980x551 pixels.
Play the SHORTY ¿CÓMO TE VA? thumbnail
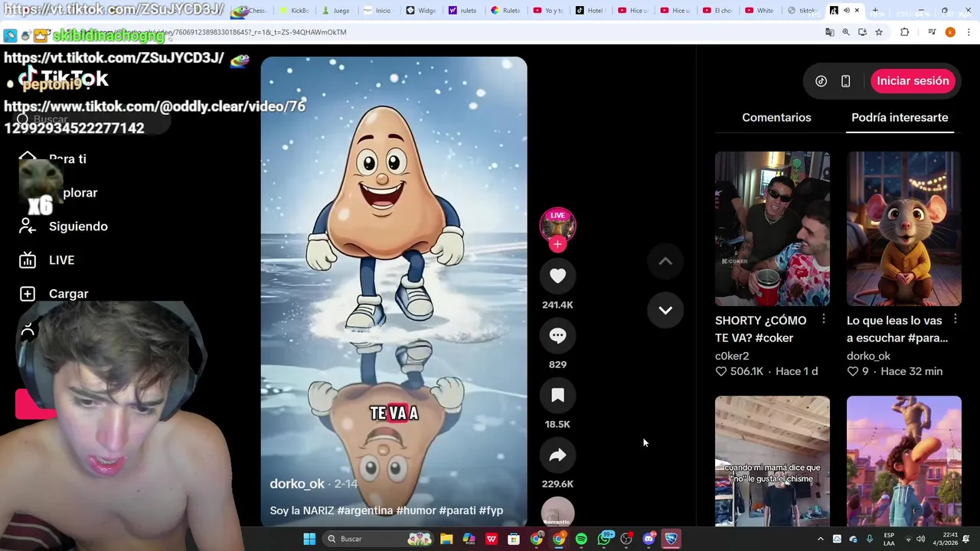point(772,229)
